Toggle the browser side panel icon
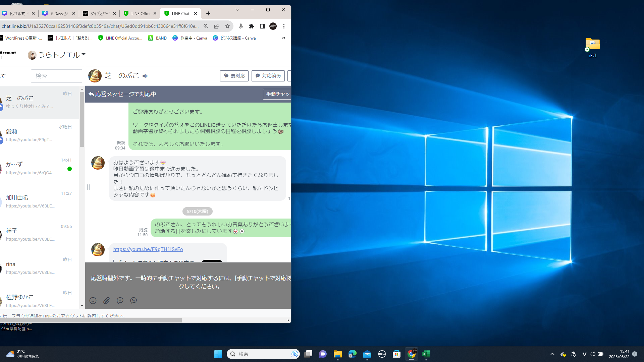Viewport: 644px width, 362px height. tap(262, 26)
